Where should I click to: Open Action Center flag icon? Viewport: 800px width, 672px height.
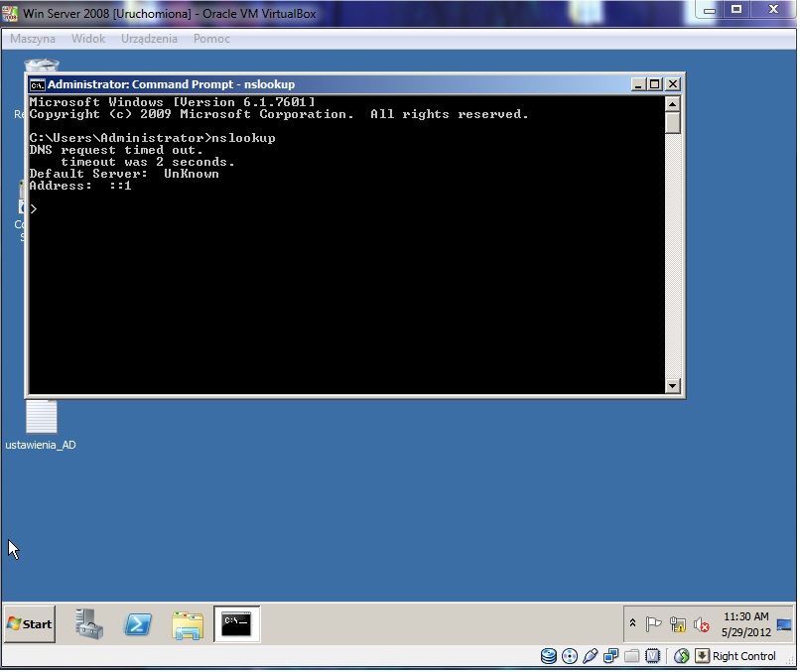(653, 624)
